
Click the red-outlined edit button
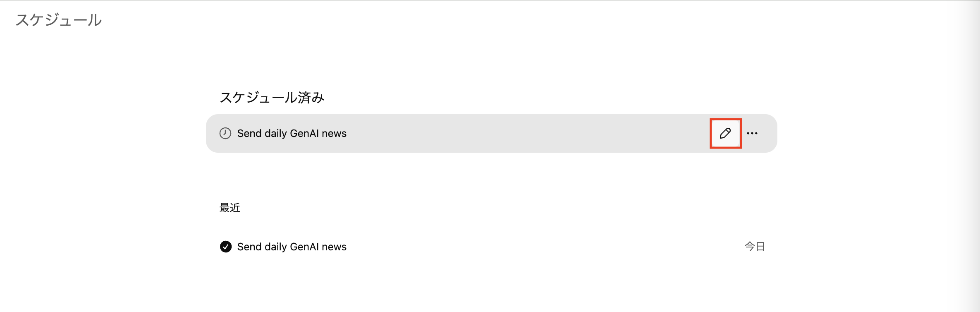pyautogui.click(x=725, y=133)
